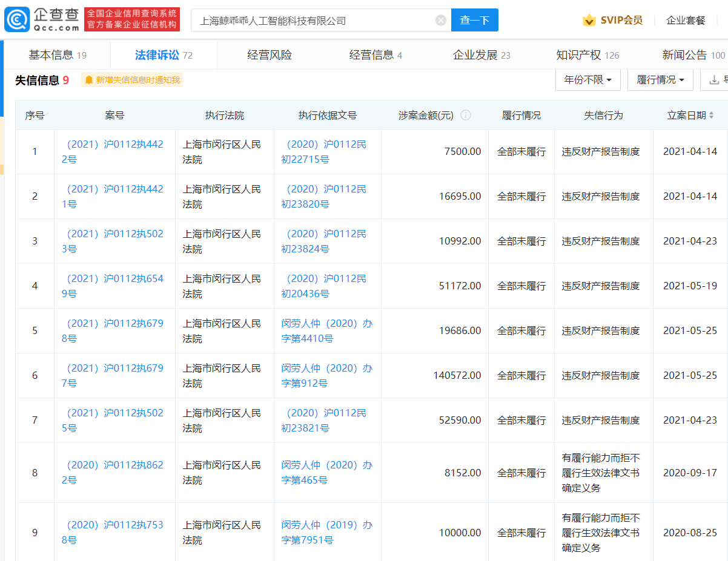The height and width of the screenshot is (561, 728).
Task: Click the 失信信息 section heading
Action: (37, 80)
